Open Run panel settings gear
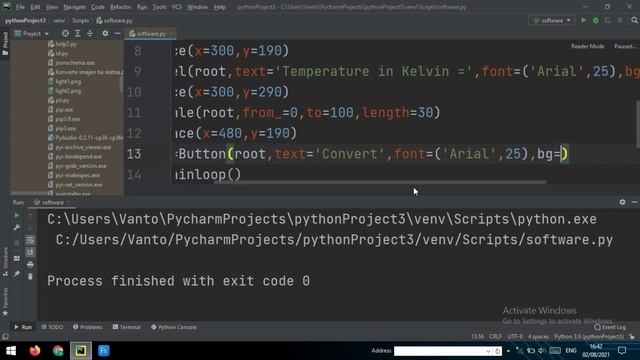Screen dimensions: 640x360 pyautogui.click(x=622, y=202)
